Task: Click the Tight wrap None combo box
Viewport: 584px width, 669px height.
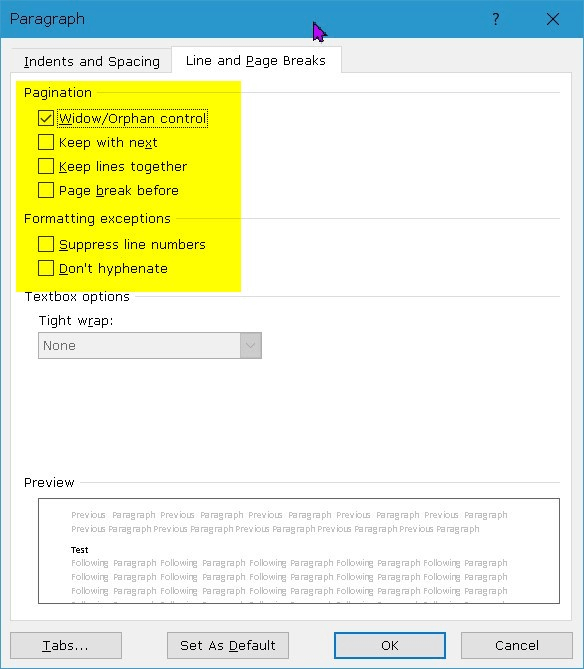Action: click(150, 346)
